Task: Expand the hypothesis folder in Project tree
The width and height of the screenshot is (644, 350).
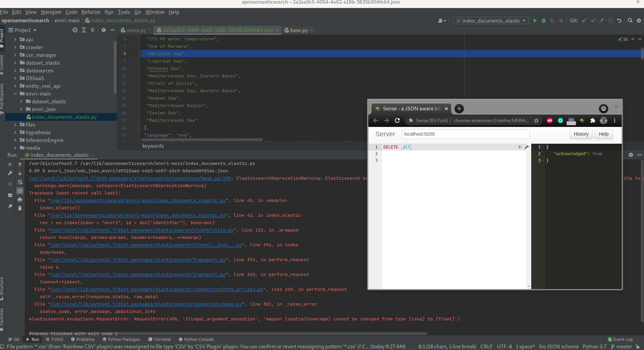Action: [x=15, y=133]
